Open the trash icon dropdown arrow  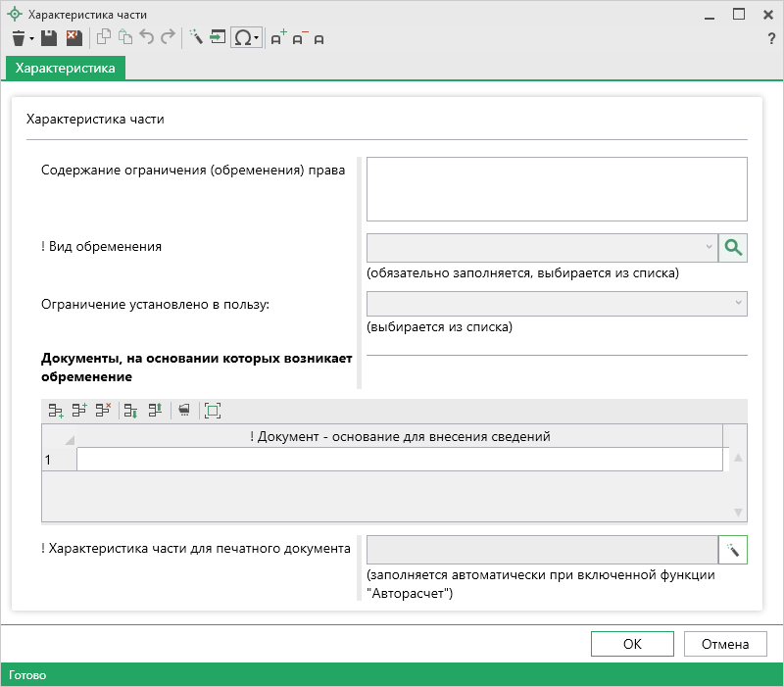click(x=31, y=39)
